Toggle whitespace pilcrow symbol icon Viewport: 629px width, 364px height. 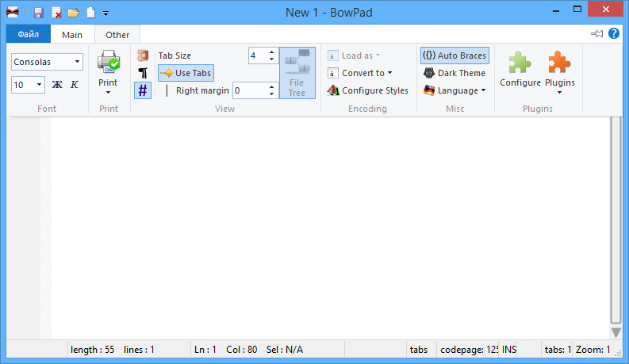pyautogui.click(x=143, y=73)
